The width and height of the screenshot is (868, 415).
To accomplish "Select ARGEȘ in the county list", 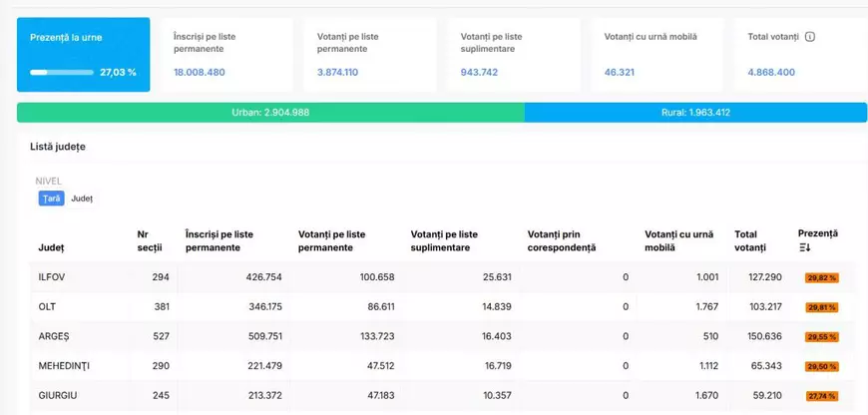I will coord(54,337).
